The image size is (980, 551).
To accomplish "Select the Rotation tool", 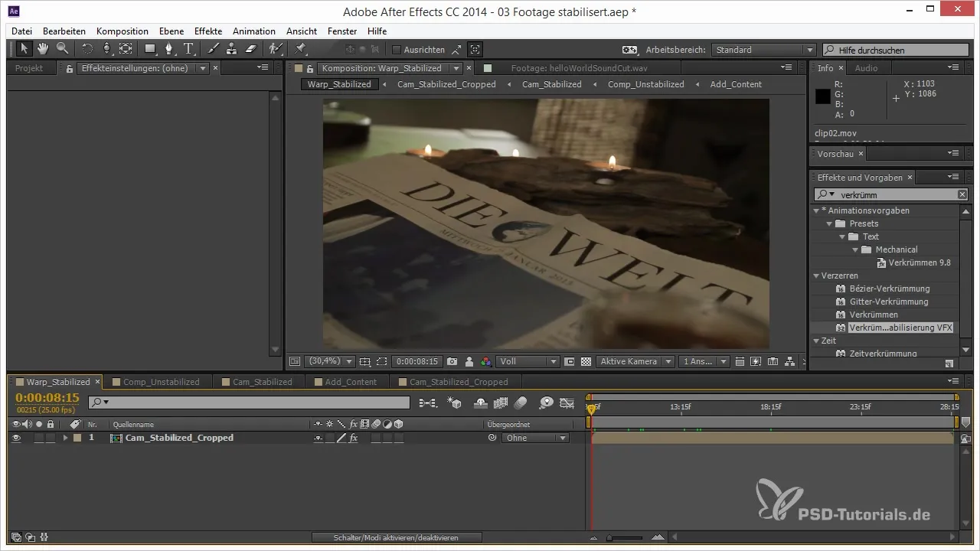I will [x=87, y=49].
